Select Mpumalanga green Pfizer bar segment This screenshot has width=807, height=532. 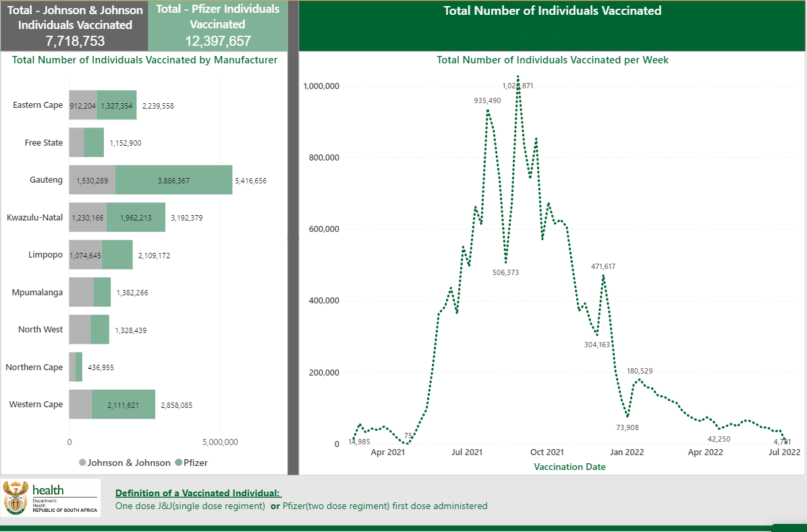[x=102, y=292]
